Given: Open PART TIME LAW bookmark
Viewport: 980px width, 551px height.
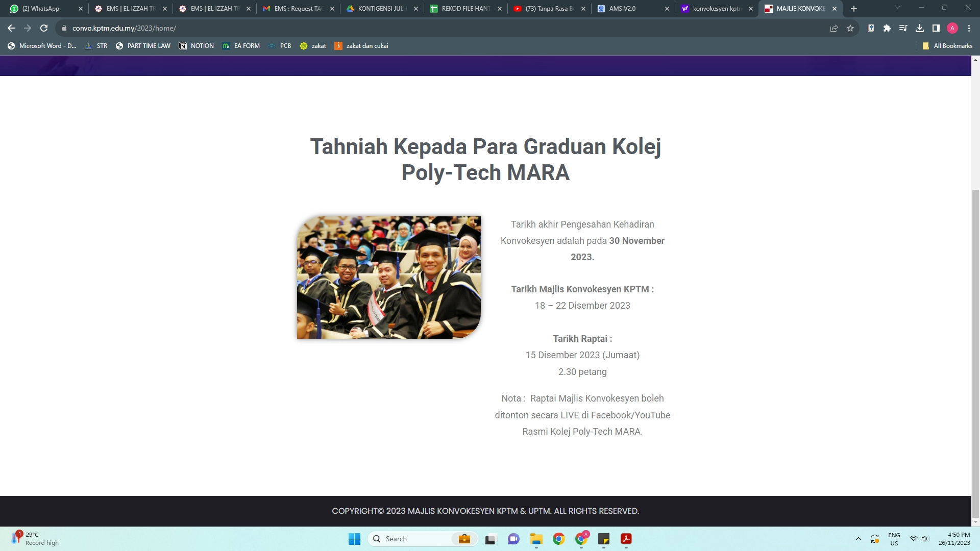Looking at the screenshot, I should click(143, 46).
